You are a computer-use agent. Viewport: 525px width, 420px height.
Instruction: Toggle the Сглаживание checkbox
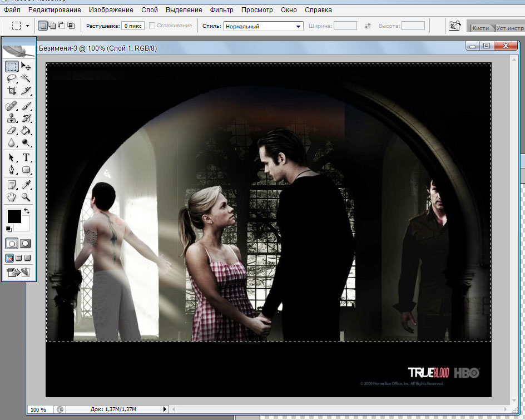(152, 26)
